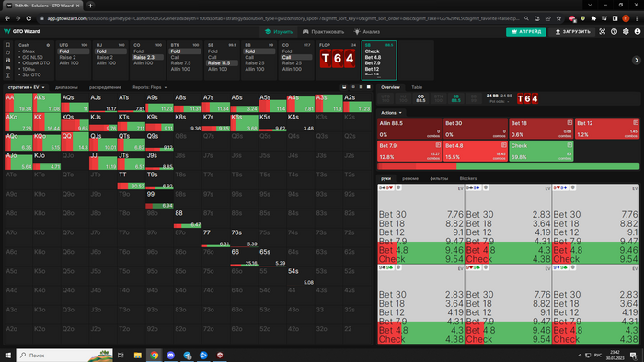Image resolution: width=644 pixels, height=362 pixels.
Task: Select UTG Fold action
Action: coord(74,51)
